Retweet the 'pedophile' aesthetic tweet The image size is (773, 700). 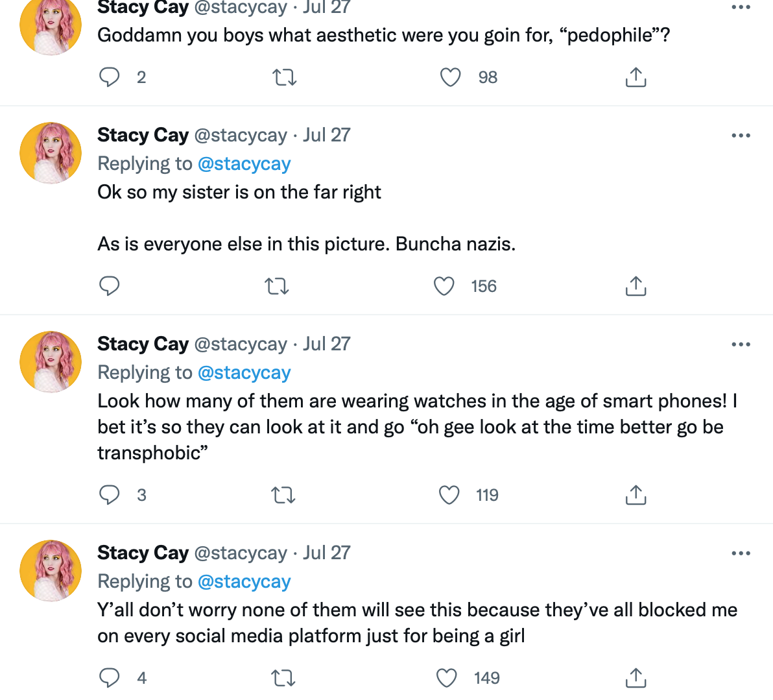pyautogui.click(x=285, y=77)
